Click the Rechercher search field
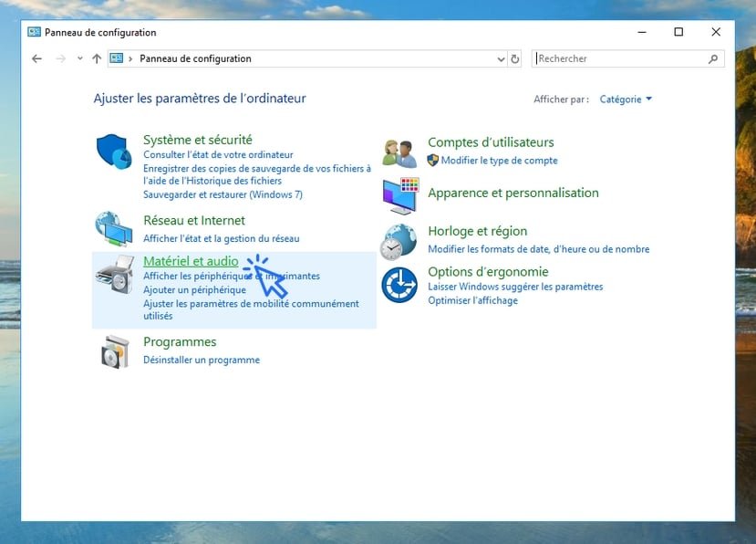756x544 pixels. tap(627, 59)
